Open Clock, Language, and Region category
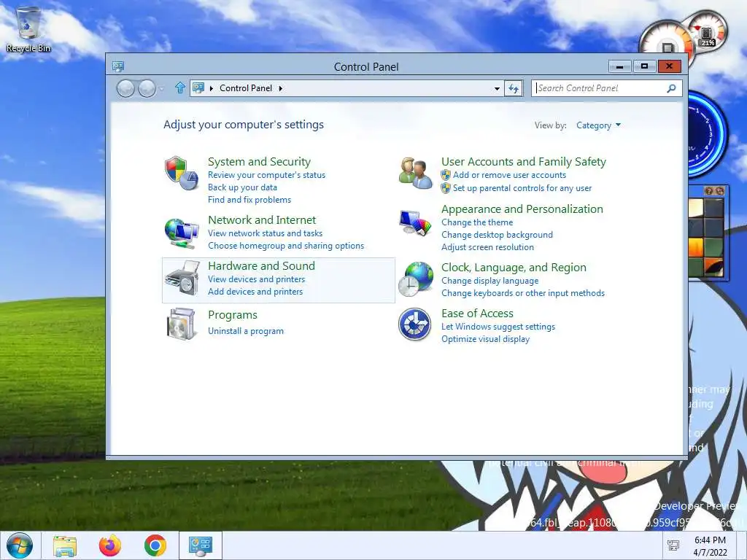The image size is (747, 560). tap(514, 267)
